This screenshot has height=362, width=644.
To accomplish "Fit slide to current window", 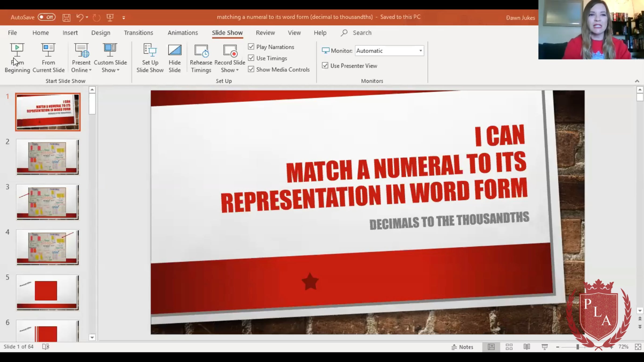I will pos(638,347).
